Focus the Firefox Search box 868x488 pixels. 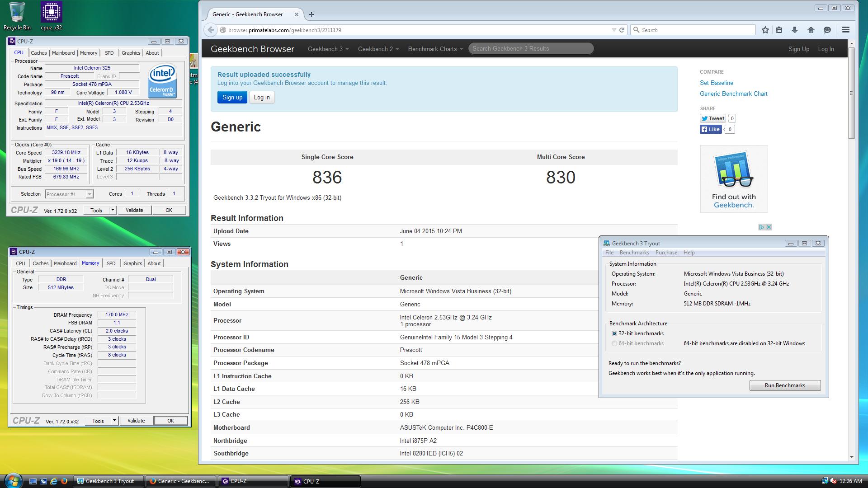click(x=693, y=30)
